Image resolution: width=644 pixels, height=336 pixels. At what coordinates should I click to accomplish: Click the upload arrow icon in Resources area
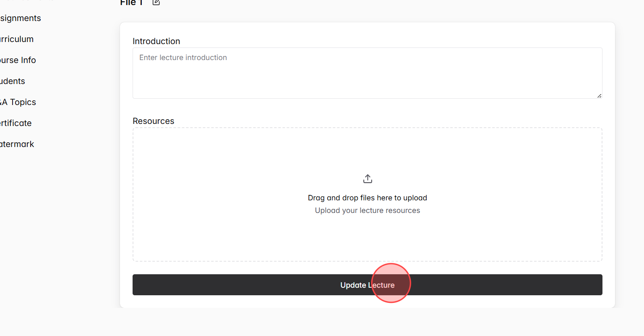click(368, 178)
